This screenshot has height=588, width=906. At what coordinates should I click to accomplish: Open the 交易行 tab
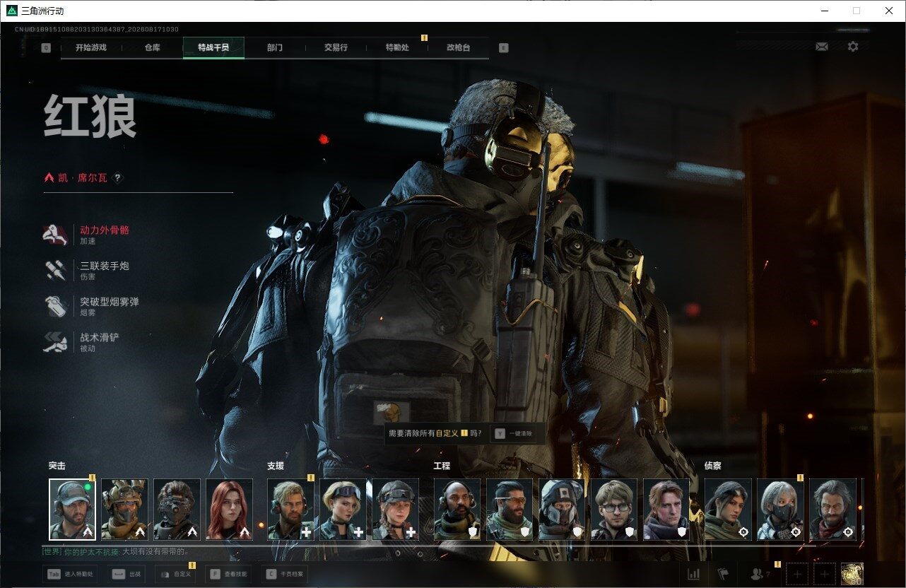[x=336, y=48]
